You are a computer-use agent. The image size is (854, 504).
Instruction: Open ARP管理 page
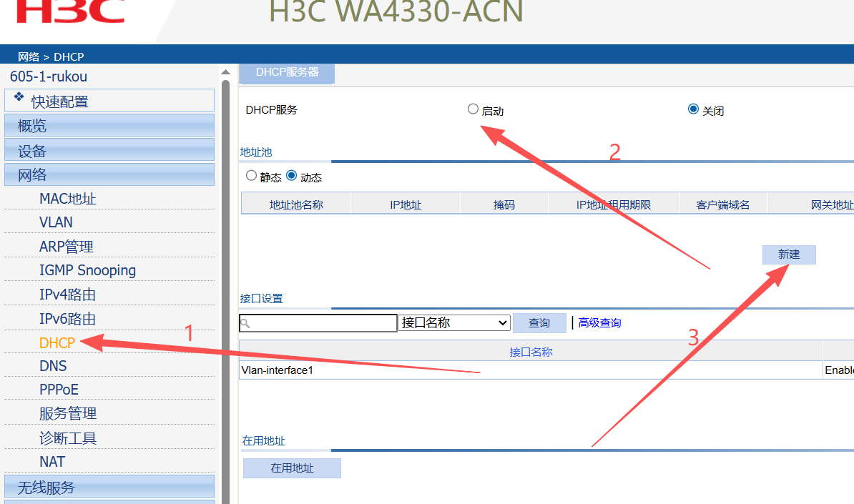click(67, 247)
